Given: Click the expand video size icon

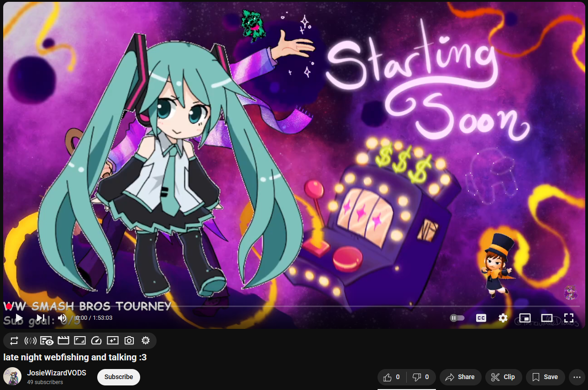Looking at the screenshot, I should 80,340.
